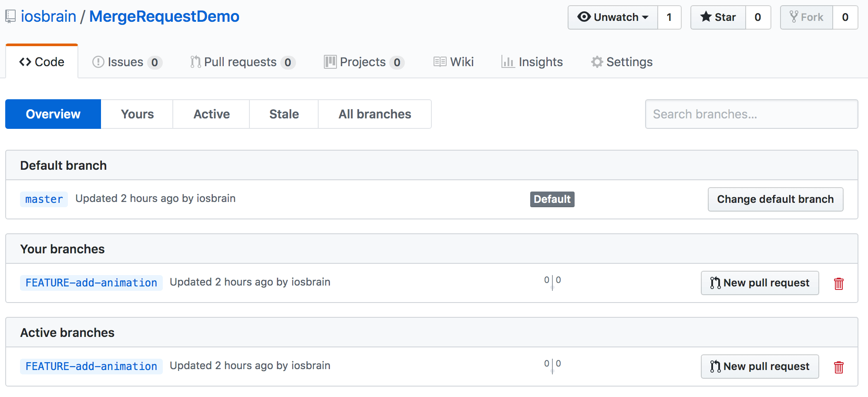
Task: Click Change default branch button
Action: (x=775, y=199)
